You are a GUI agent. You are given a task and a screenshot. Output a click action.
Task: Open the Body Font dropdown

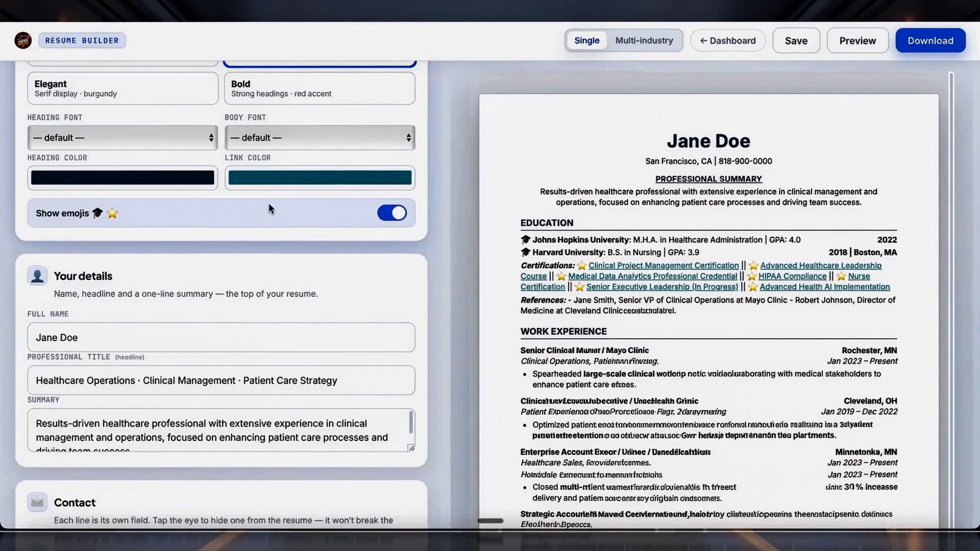tap(320, 138)
